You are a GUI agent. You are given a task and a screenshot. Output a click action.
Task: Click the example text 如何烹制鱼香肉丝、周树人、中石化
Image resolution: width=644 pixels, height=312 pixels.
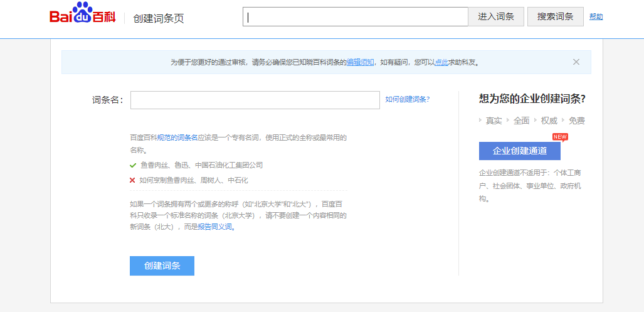(193, 180)
